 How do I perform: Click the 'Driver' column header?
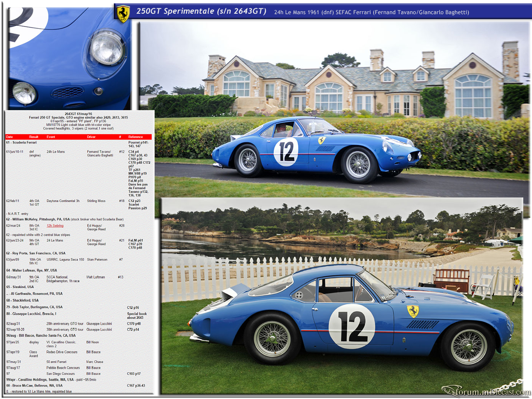91,137
